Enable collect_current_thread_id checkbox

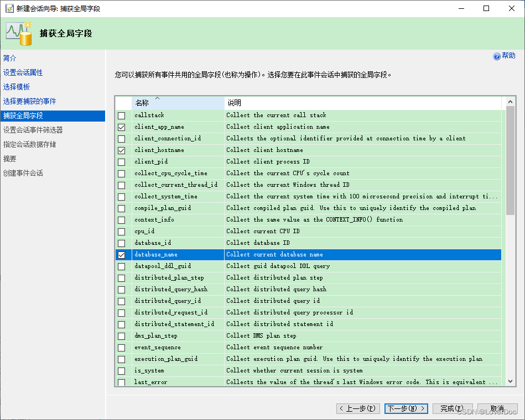[x=122, y=185]
